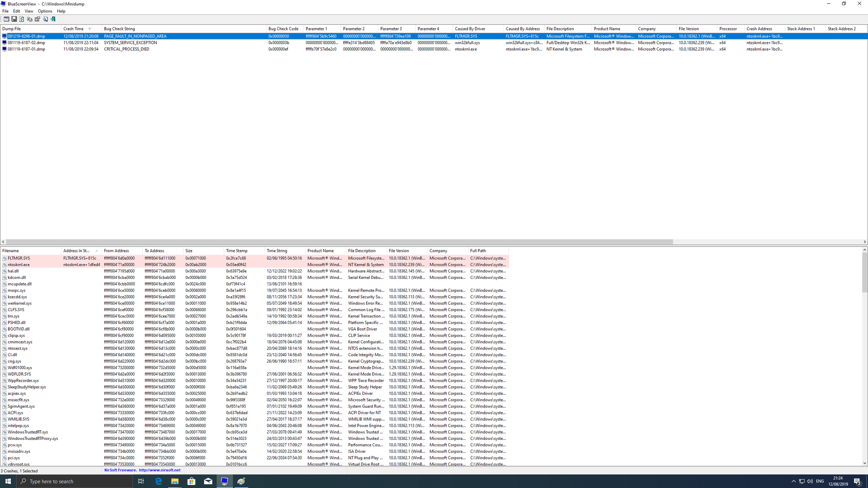Sort upper pane by Processor header
The image size is (868, 488).
[731, 29]
